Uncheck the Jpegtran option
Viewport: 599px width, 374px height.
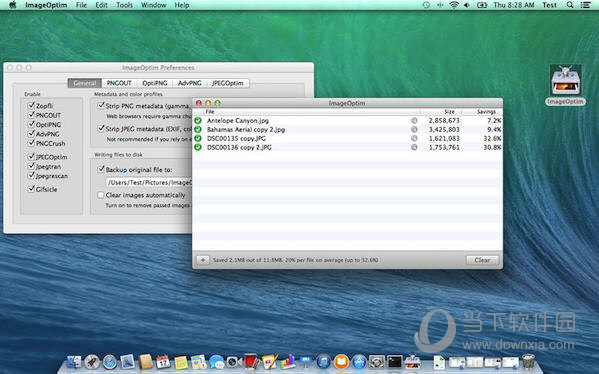pos(31,166)
